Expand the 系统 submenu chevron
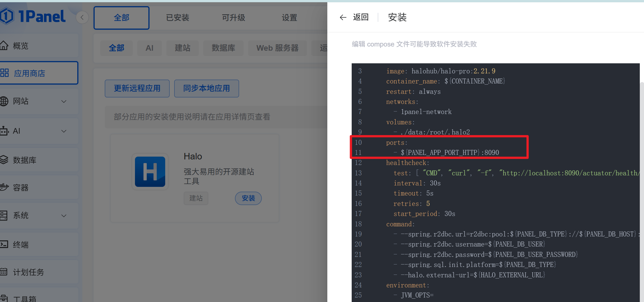Viewport: 644px width, 302px height. (x=64, y=216)
